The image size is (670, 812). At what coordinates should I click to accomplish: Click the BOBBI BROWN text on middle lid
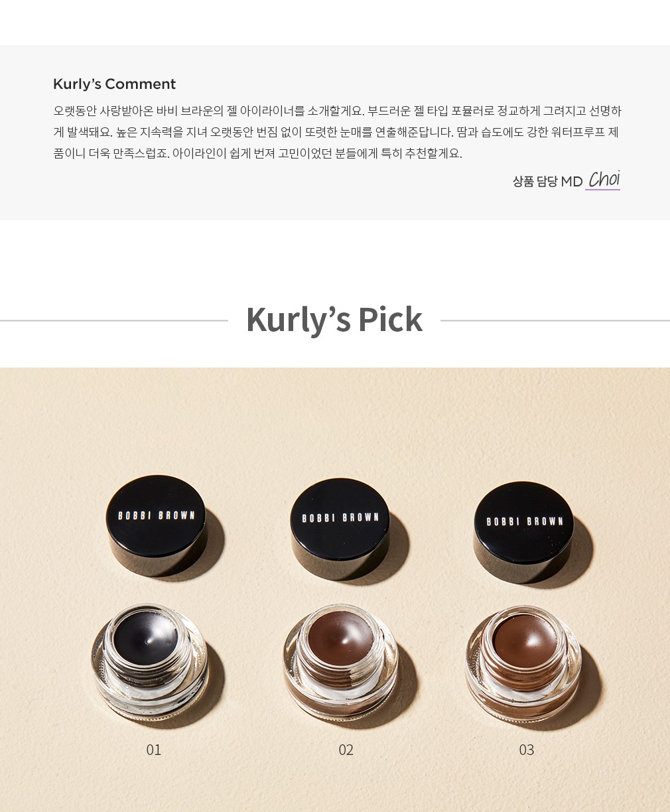pos(341,518)
